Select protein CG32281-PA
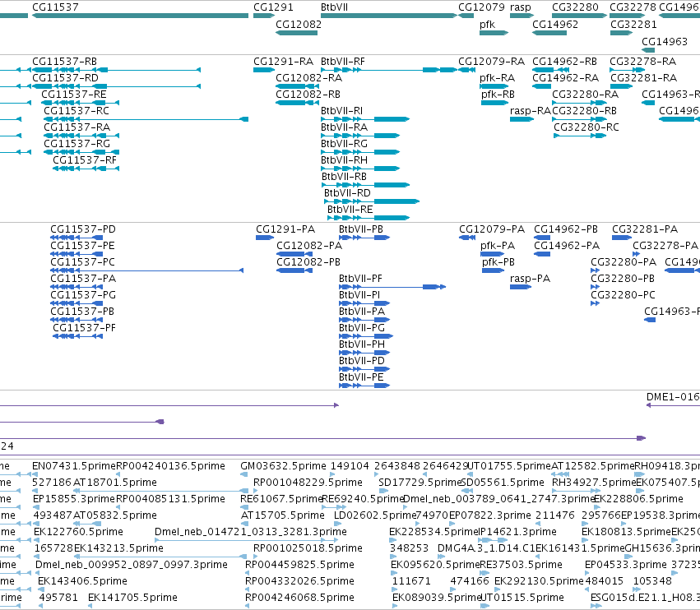700x610 pixels. coord(621,238)
